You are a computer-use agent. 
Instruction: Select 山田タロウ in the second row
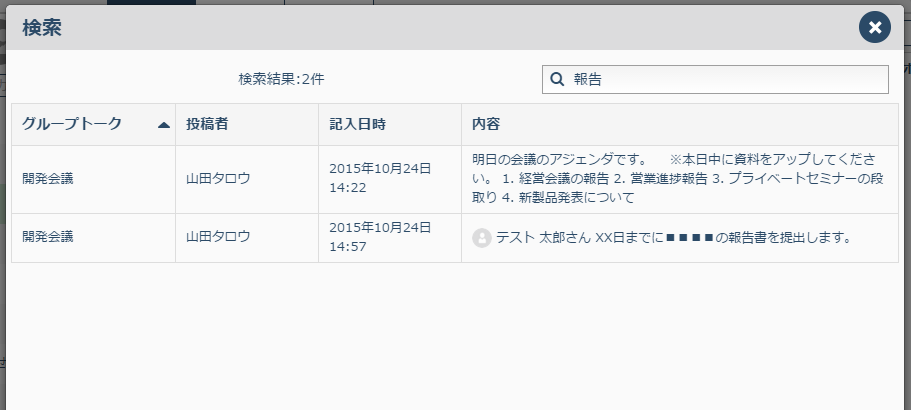pyautogui.click(x=218, y=237)
